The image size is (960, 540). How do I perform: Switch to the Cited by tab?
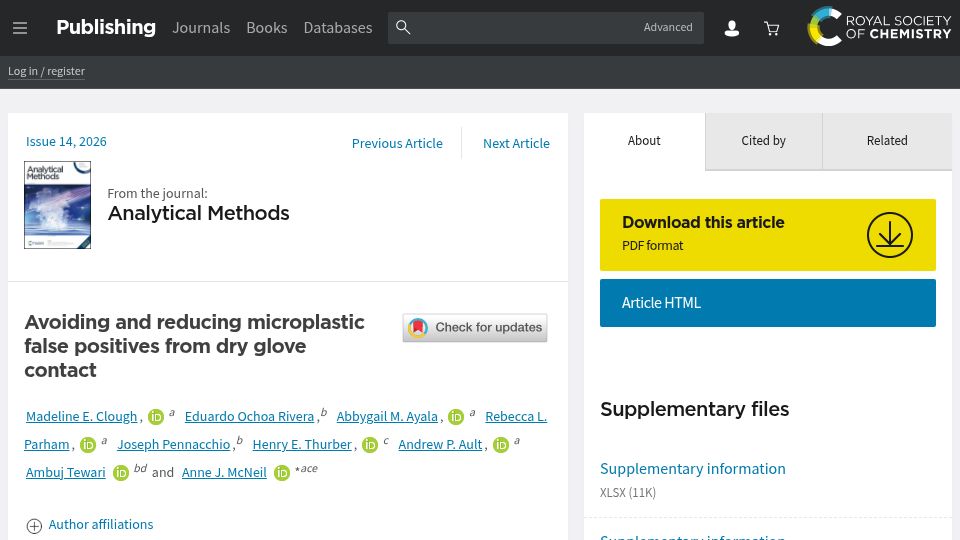click(763, 141)
